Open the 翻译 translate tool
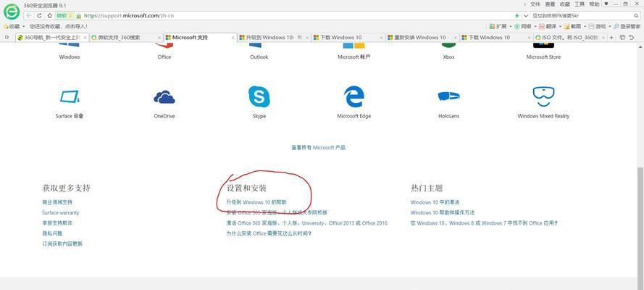The width and height of the screenshot is (644, 290). click(548, 26)
